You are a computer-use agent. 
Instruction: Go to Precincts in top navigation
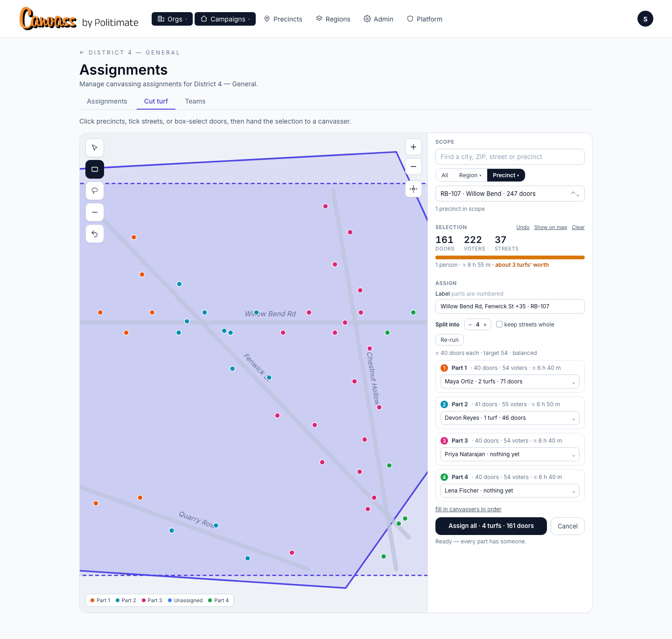coord(283,19)
